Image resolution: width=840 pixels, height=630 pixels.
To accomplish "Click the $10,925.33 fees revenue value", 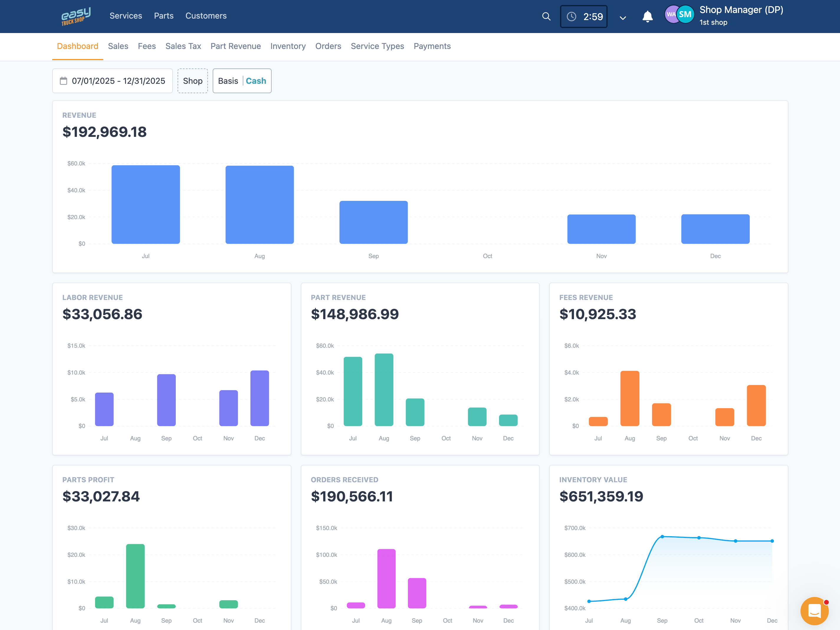I will (x=597, y=314).
